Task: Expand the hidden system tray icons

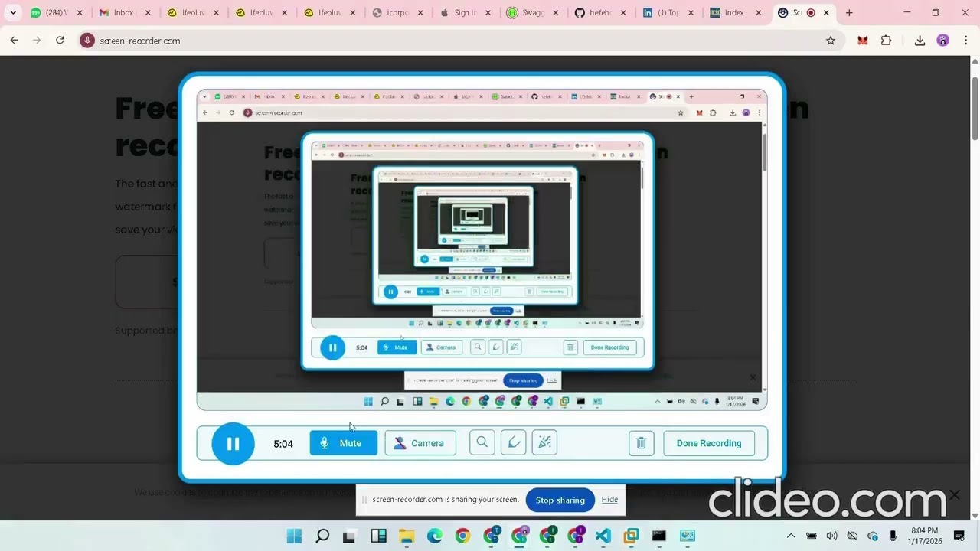Action: click(791, 536)
